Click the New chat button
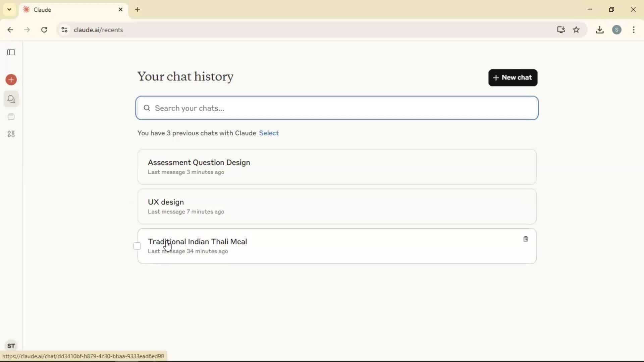 [513, 77]
